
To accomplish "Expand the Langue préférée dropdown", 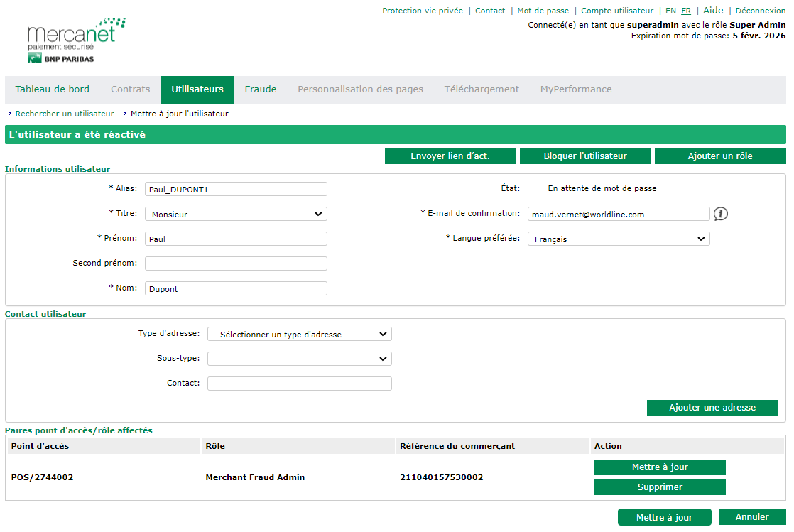I will click(618, 239).
